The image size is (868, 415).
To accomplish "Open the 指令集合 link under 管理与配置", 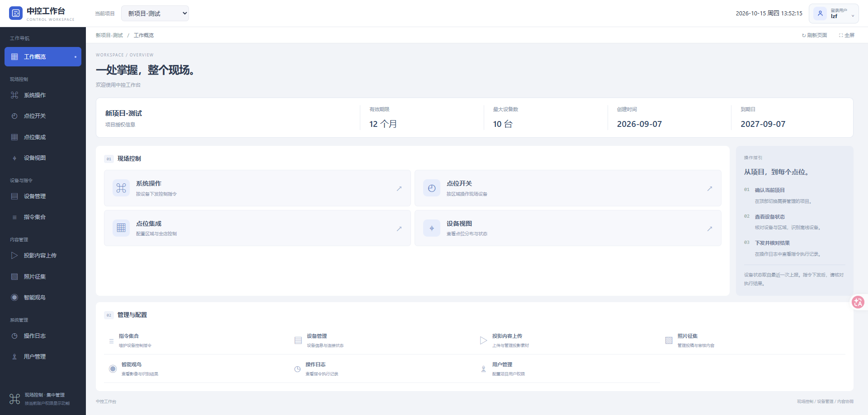I will point(197,340).
